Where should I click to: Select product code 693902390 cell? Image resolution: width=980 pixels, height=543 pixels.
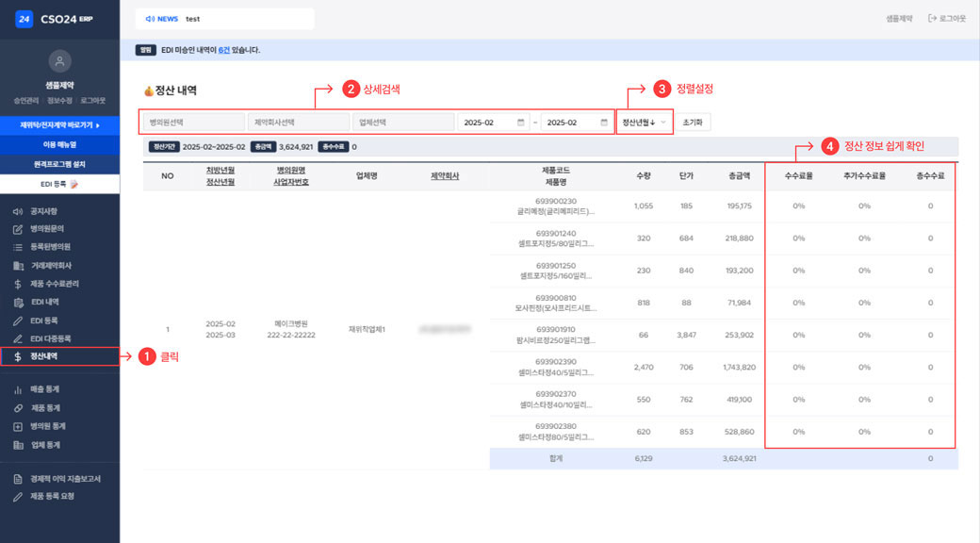click(556, 362)
